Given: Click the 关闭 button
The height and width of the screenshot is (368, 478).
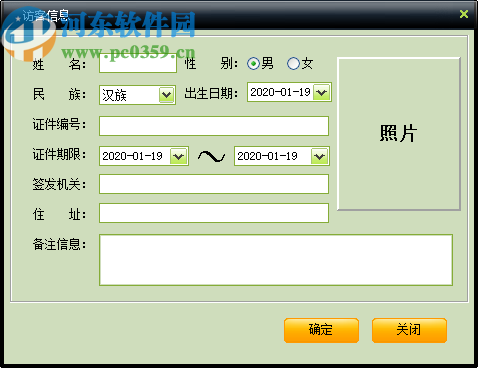Looking at the screenshot, I should tap(409, 330).
